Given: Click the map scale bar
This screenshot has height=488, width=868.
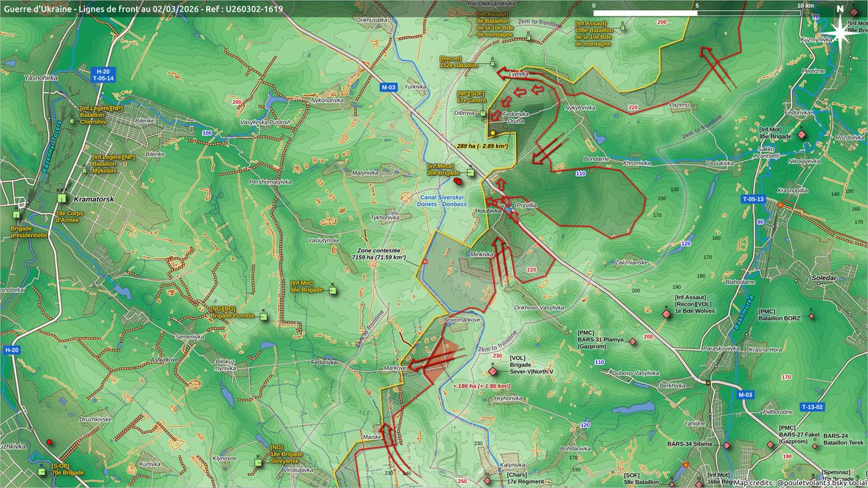Looking at the screenshot, I should (697, 12).
